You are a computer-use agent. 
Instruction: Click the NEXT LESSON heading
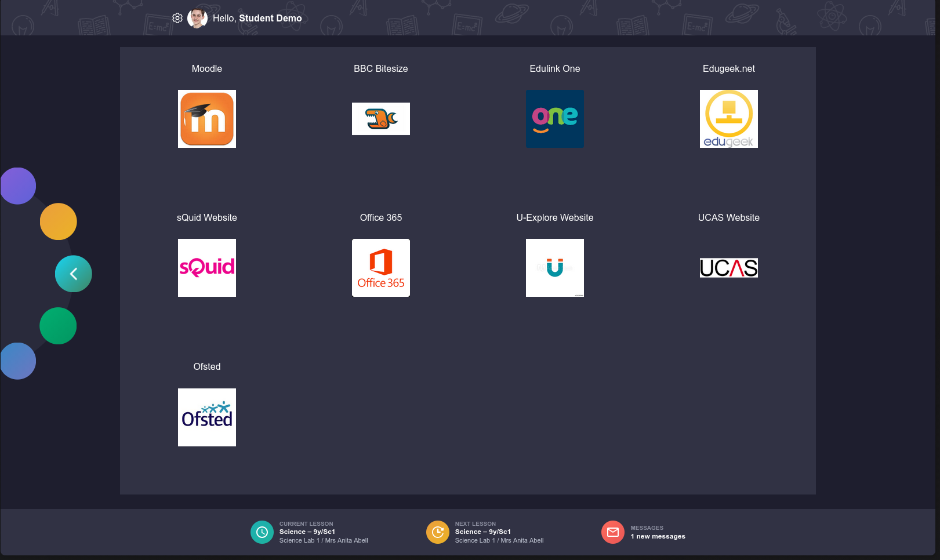[476, 523]
